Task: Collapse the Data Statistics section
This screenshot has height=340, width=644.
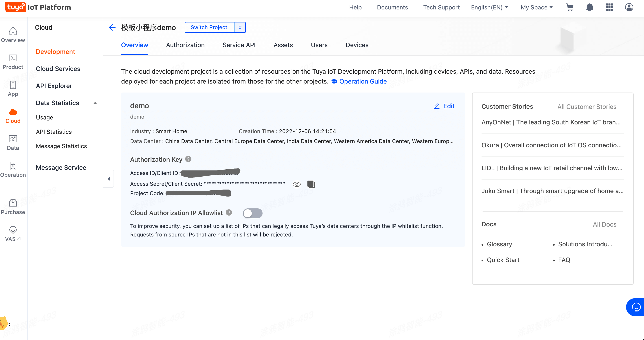Action: (x=95, y=103)
